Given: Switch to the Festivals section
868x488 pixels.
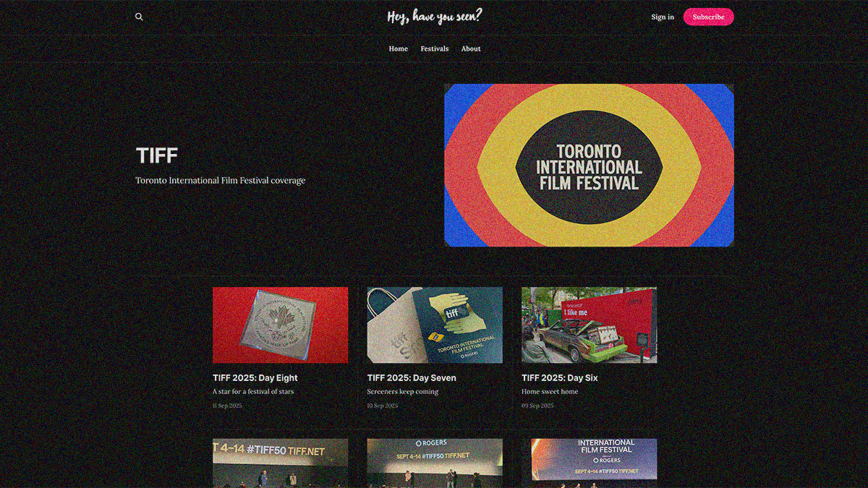Looking at the screenshot, I should 434,48.
